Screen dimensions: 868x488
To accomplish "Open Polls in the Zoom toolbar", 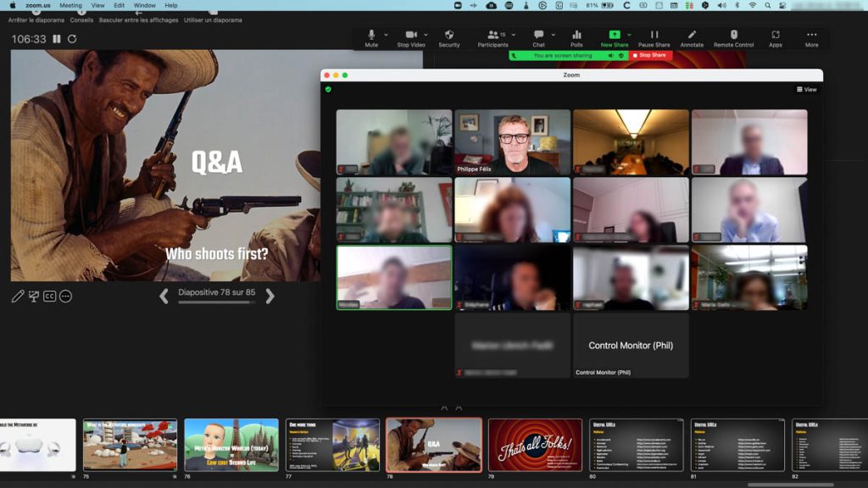I will click(x=576, y=39).
